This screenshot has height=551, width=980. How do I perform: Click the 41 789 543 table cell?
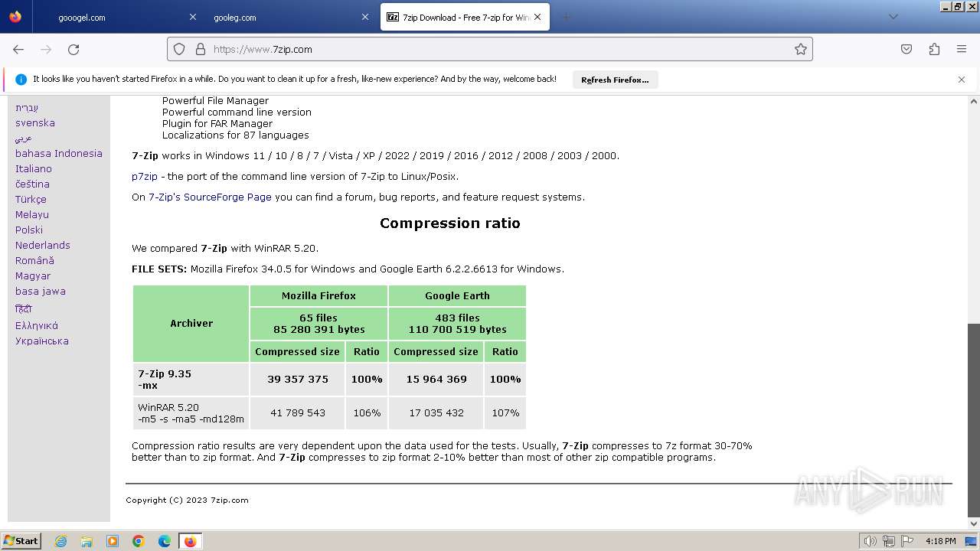[x=298, y=412]
